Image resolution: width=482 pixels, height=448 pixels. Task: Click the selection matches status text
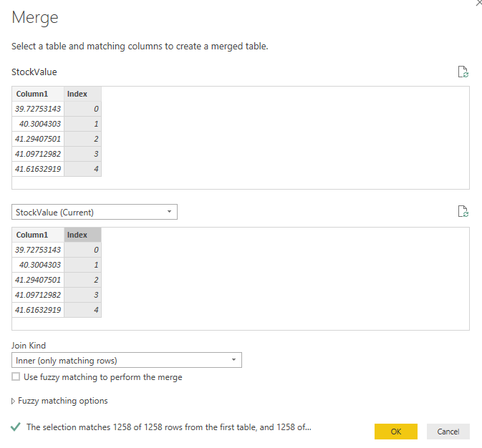click(169, 427)
